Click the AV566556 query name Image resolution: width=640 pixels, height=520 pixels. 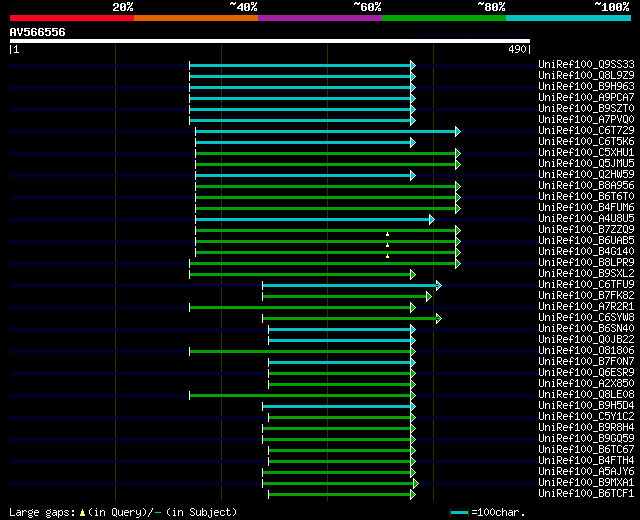tap(38, 32)
